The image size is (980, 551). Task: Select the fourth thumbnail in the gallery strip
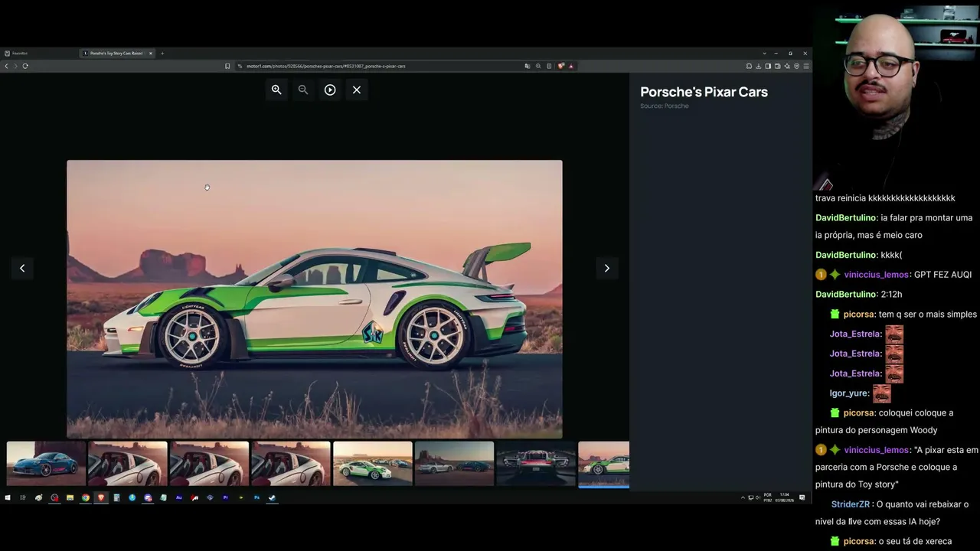(291, 464)
